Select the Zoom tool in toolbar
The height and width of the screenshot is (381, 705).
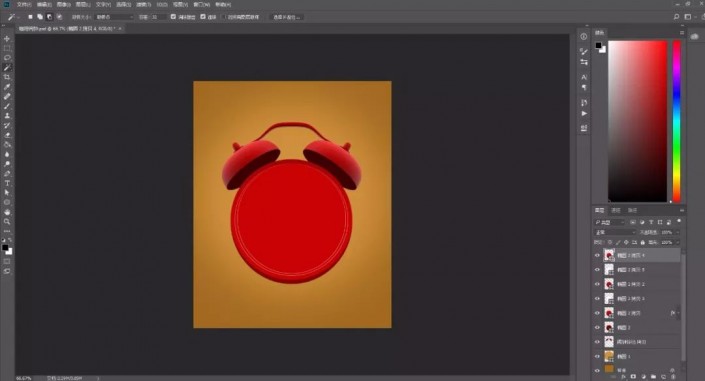click(7, 221)
